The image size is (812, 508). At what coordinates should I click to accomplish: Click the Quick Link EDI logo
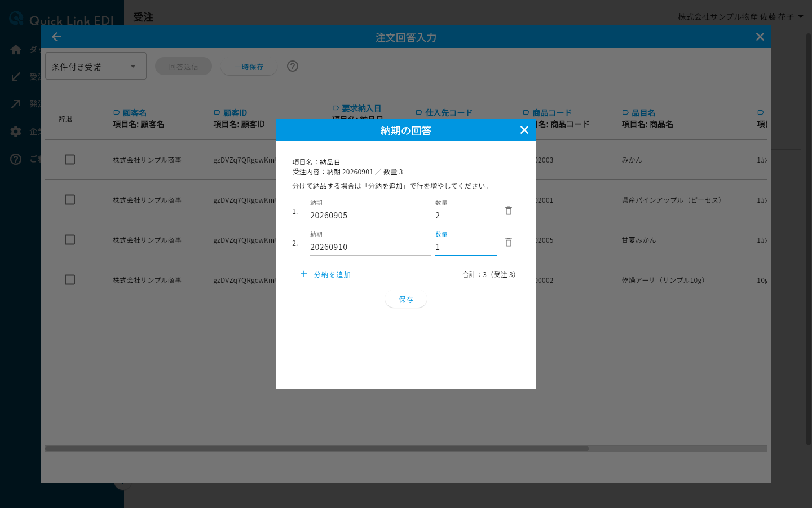pyautogui.click(x=62, y=19)
